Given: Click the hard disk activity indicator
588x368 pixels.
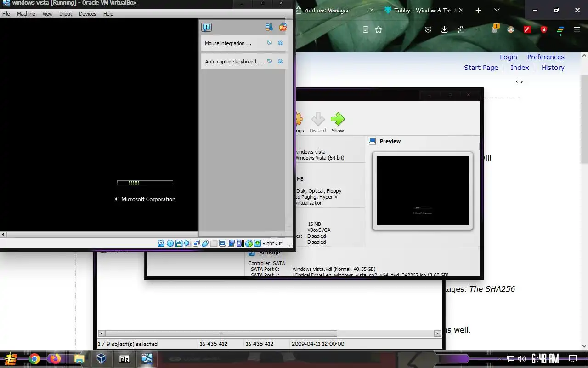Looking at the screenshot, I should [161, 243].
